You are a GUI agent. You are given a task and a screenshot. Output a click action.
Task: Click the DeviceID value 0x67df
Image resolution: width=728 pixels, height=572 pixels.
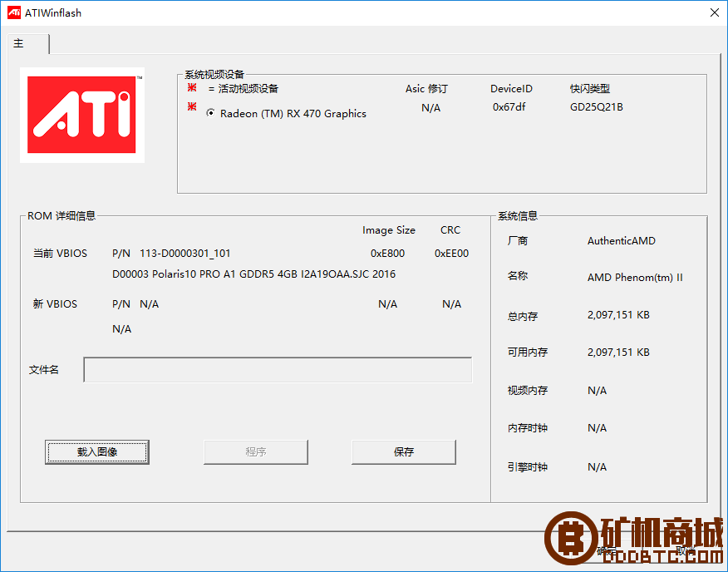point(509,107)
